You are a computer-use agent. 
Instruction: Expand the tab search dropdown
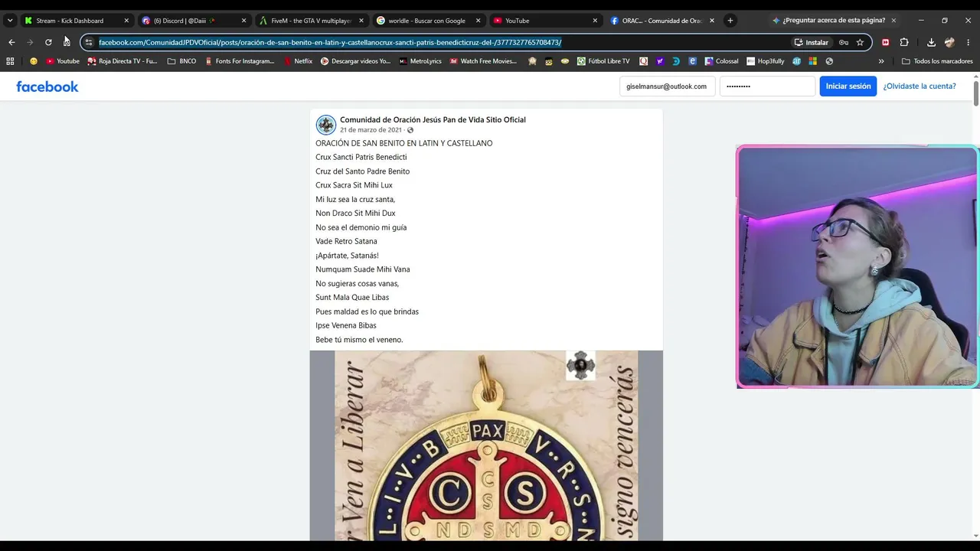pyautogui.click(x=10, y=21)
